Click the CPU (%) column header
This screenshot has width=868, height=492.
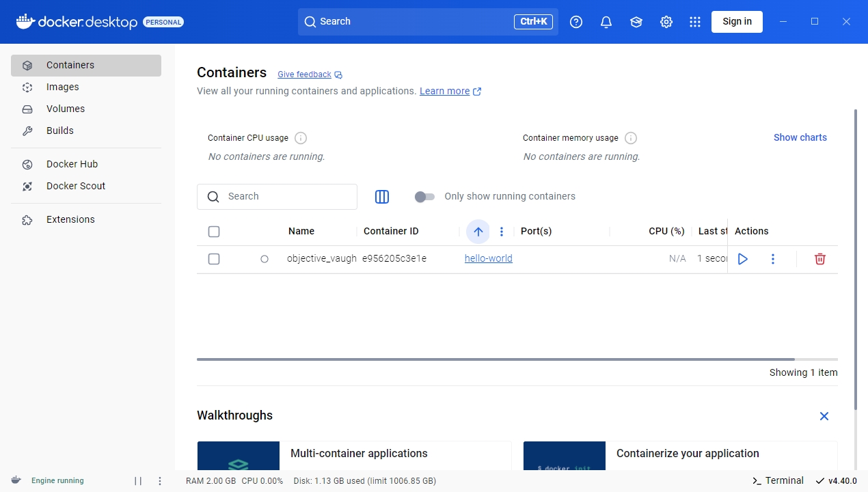tap(666, 232)
